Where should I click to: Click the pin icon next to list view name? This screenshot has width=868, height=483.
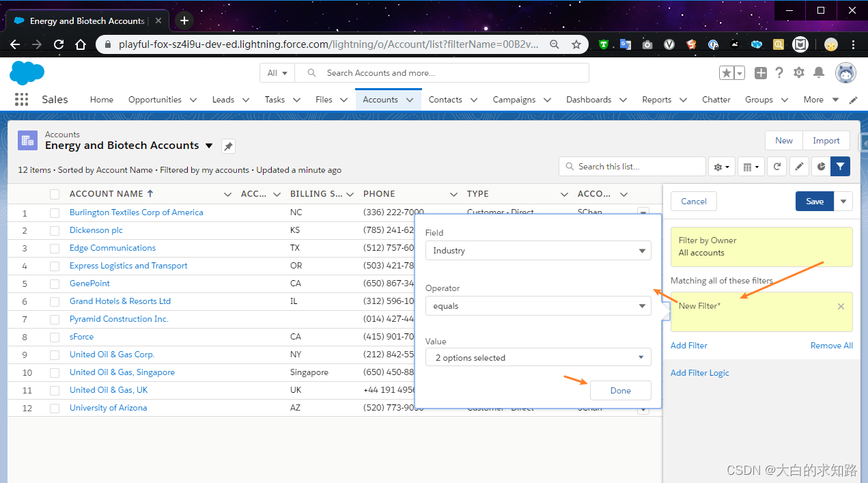click(227, 146)
